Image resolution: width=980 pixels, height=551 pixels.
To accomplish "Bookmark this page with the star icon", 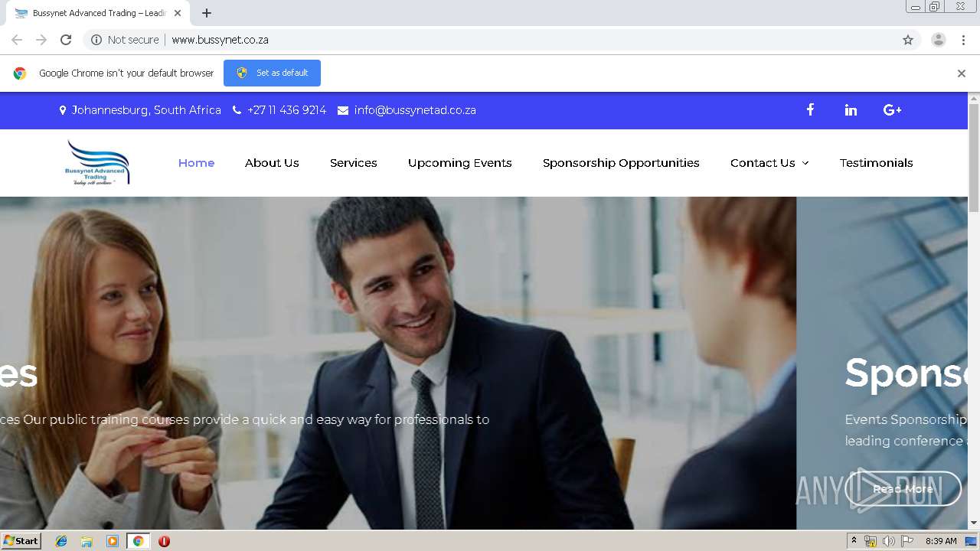I will [x=908, y=40].
